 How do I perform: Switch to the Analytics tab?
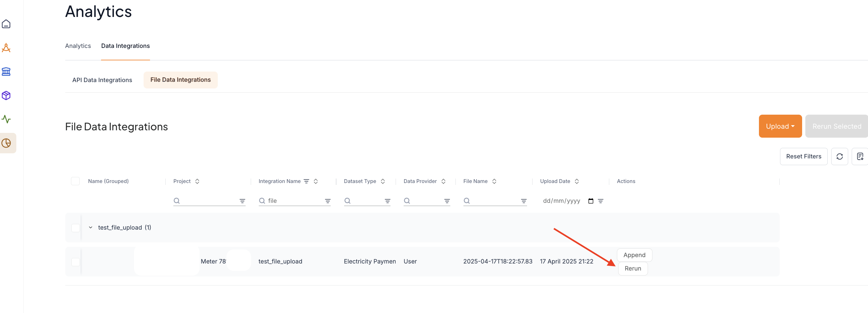click(x=78, y=46)
